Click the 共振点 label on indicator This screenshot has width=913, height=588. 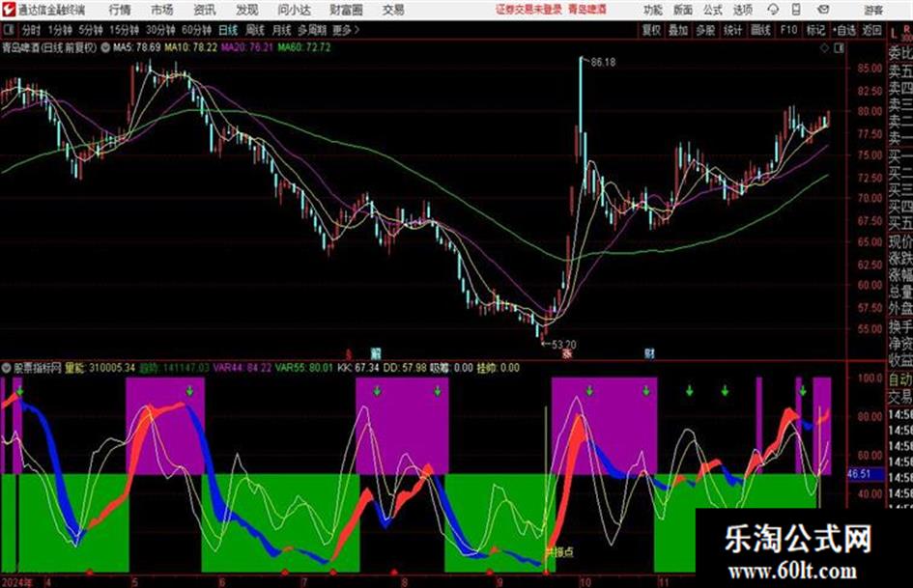point(559,552)
